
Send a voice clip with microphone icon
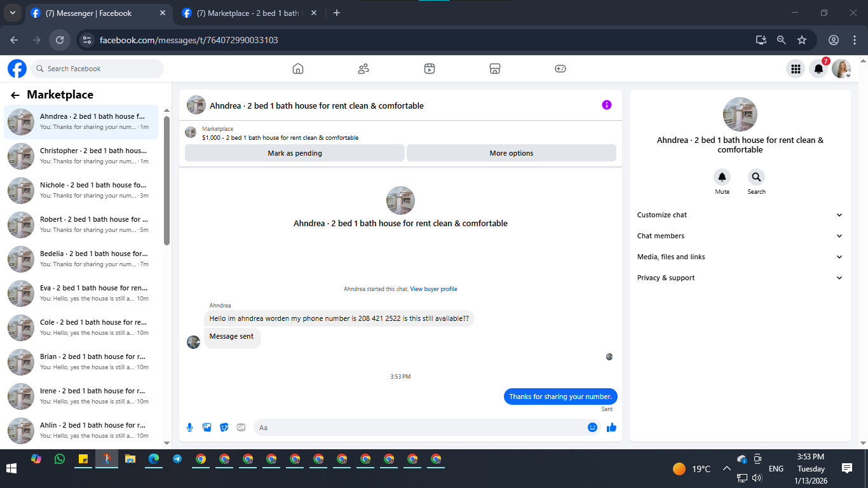tap(189, 428)
